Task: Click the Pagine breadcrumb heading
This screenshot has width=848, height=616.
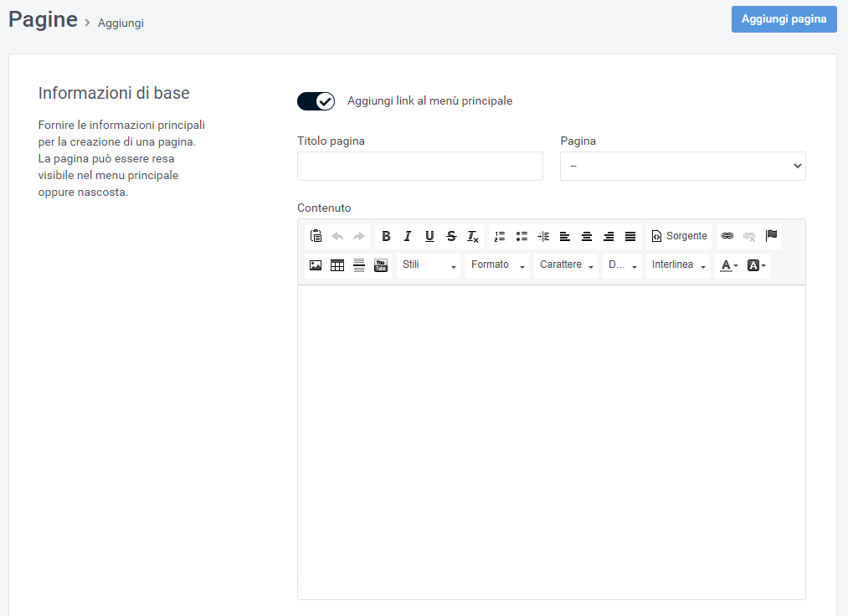Action: coord(43,19)
